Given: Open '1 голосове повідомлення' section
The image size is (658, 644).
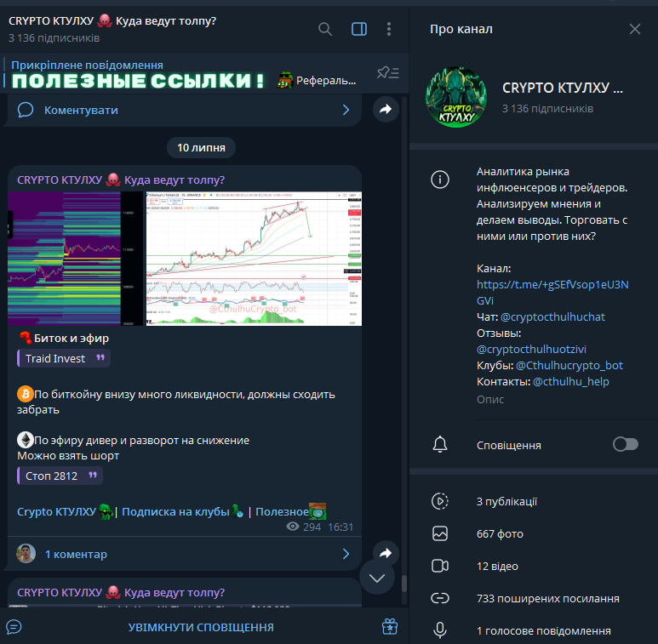Looking at the screenshot, I should pyautogui.click(x=534, y=630).
